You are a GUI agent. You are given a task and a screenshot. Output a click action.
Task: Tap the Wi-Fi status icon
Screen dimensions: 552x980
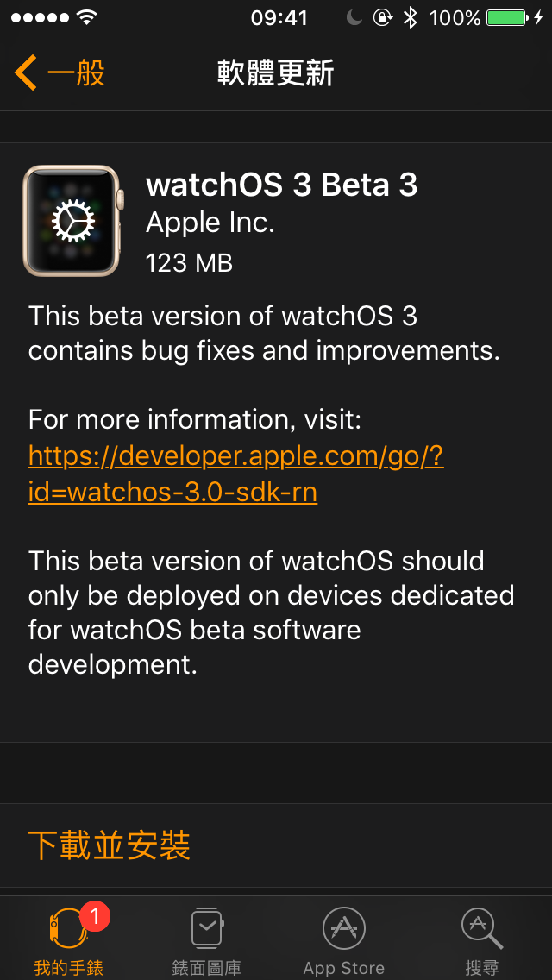[87, 18]
